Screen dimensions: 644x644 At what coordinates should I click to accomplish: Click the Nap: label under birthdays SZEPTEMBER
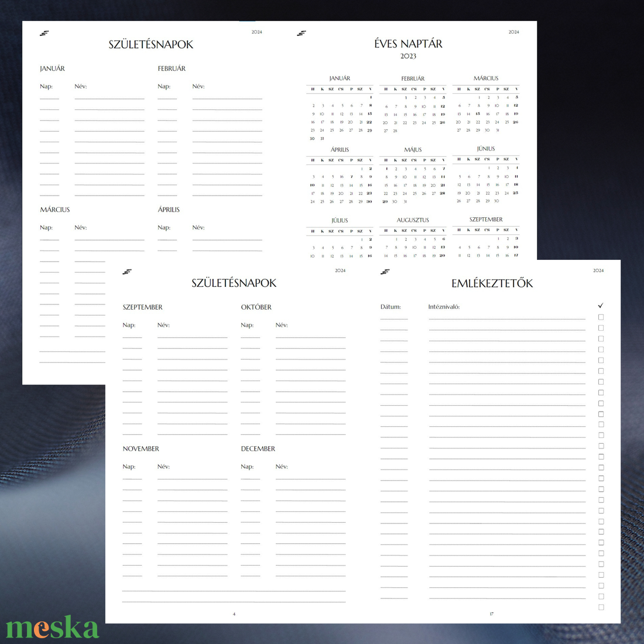pos(129,325)
